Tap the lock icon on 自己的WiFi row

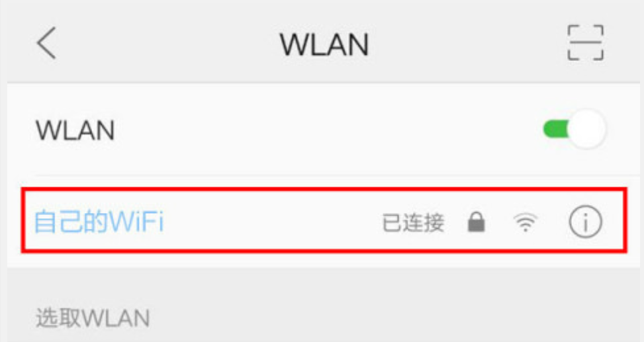[477, 222]
